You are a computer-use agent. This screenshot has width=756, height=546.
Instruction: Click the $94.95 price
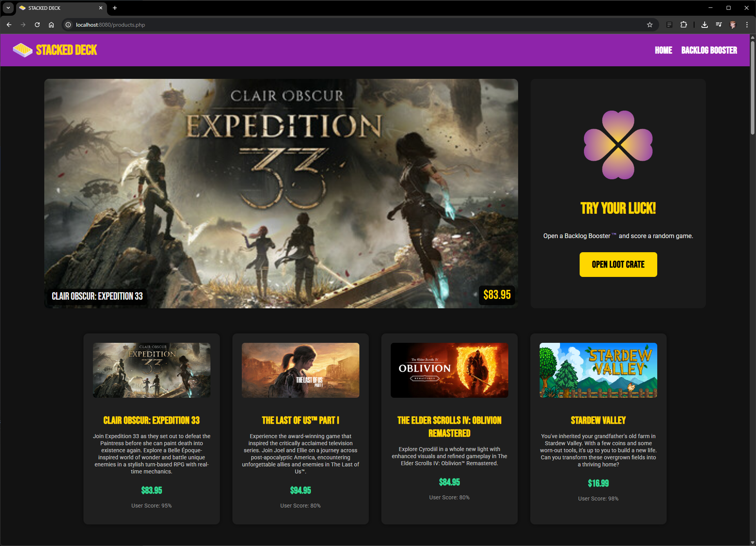(301, 490)
